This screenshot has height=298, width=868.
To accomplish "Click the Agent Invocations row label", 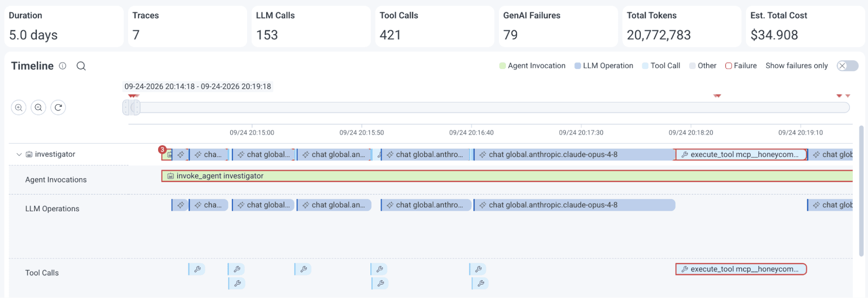I will point(56,180).
